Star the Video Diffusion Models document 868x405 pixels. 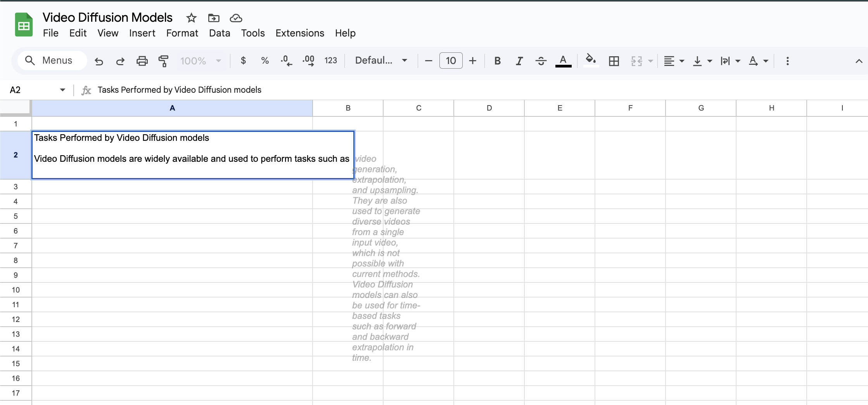click(191, 18)
